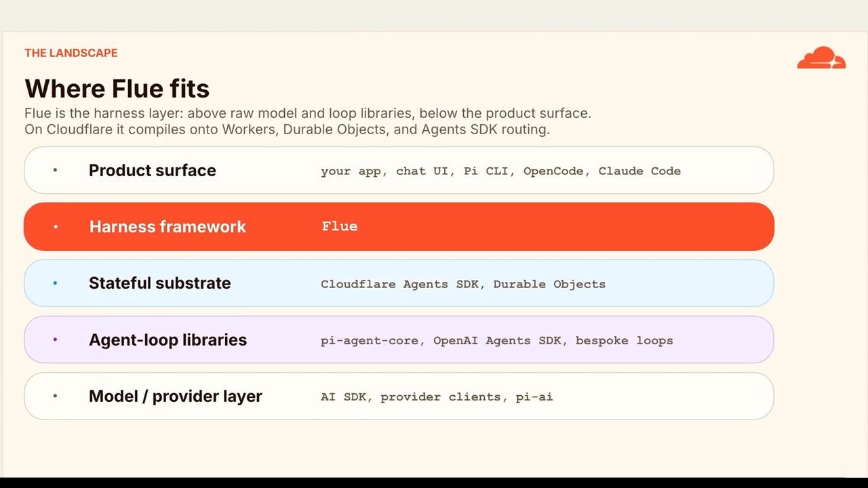The width and height of the screenshot is (868, 488).
Task: Click the 'Flue' text in orange row
Action: pyautogui.click(x=339, y=226)
